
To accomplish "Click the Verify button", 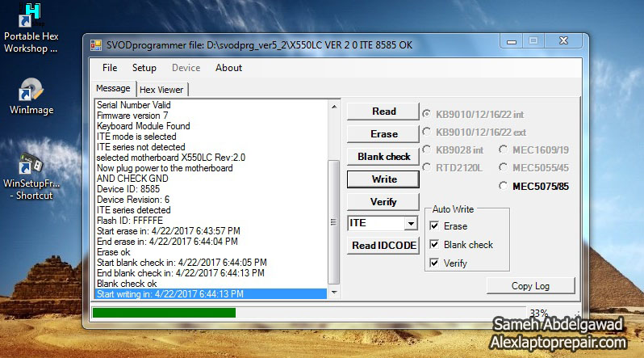I will (383, 202).
